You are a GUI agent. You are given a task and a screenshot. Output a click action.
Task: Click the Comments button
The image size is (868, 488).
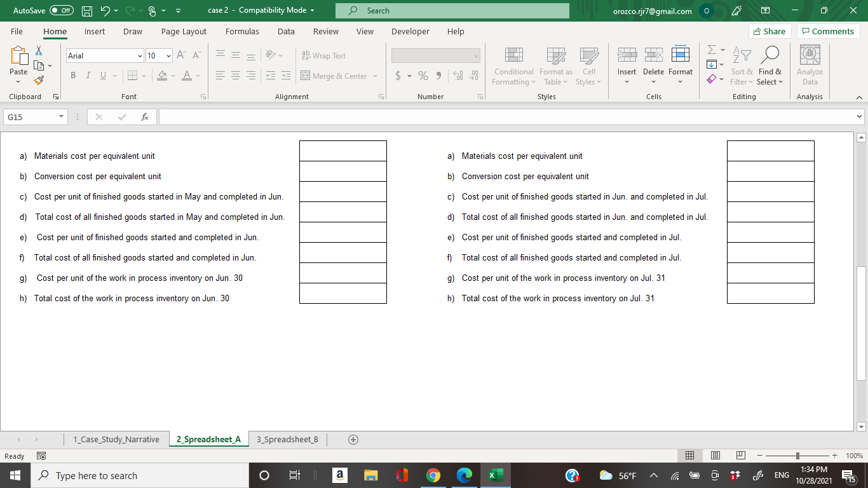point(828,30)
